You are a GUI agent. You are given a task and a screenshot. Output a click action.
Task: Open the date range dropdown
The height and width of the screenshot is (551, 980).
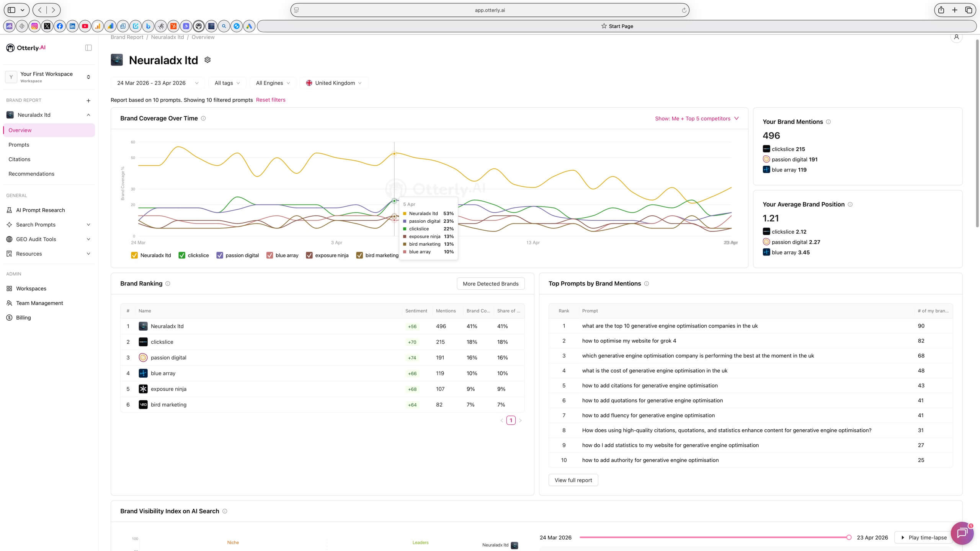point(158,83)
